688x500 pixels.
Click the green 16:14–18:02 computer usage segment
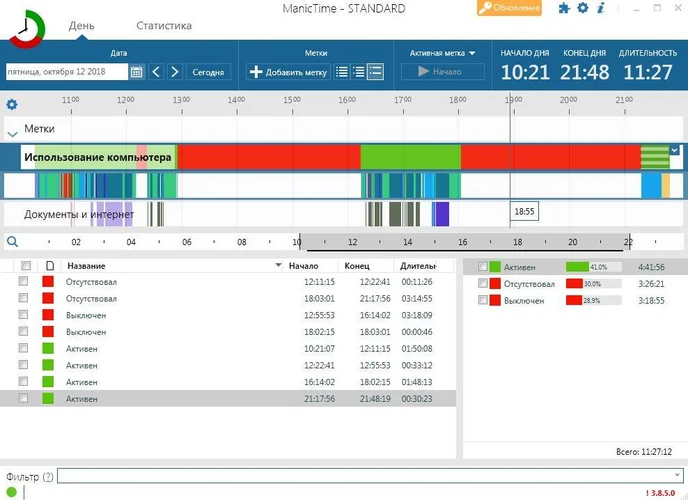coord(410,157)
